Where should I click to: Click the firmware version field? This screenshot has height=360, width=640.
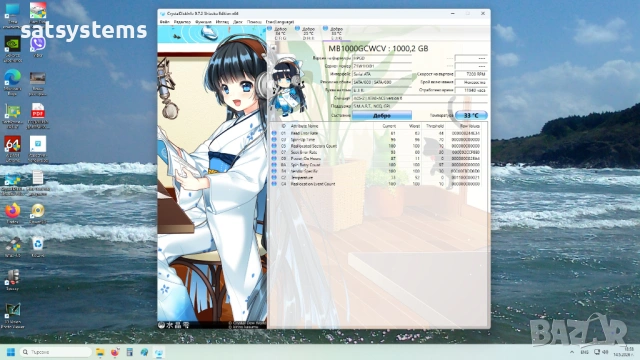coord(382,58)
